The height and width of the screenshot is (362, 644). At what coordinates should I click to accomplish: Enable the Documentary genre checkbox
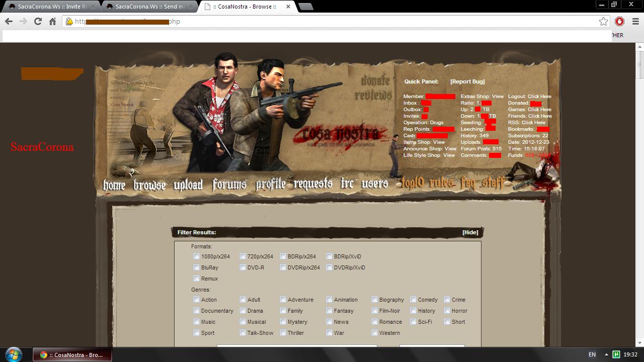pos(197,311)
